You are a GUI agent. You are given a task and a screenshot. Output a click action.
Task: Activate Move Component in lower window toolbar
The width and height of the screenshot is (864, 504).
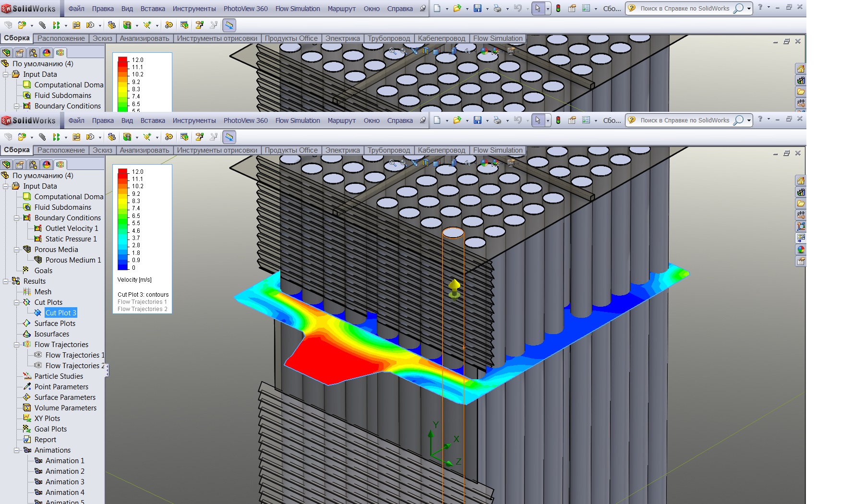pyautogui.click(x=90, y=137)
